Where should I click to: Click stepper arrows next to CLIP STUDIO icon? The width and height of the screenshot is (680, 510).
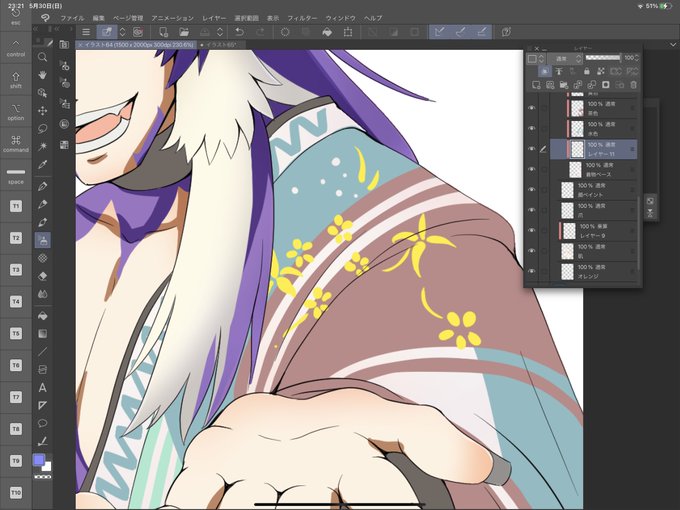[123, 32]
